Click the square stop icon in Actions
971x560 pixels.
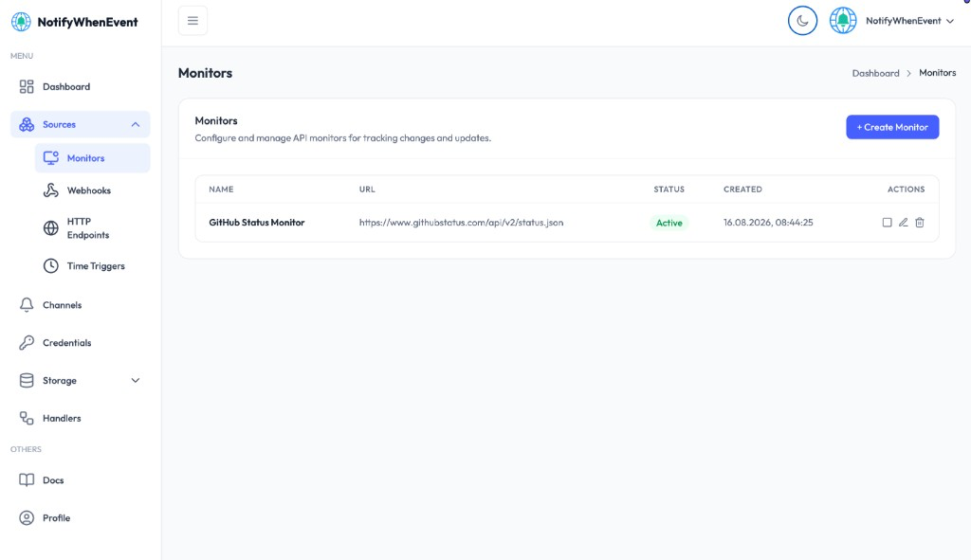pyautogui.click(x=887, y=222)
